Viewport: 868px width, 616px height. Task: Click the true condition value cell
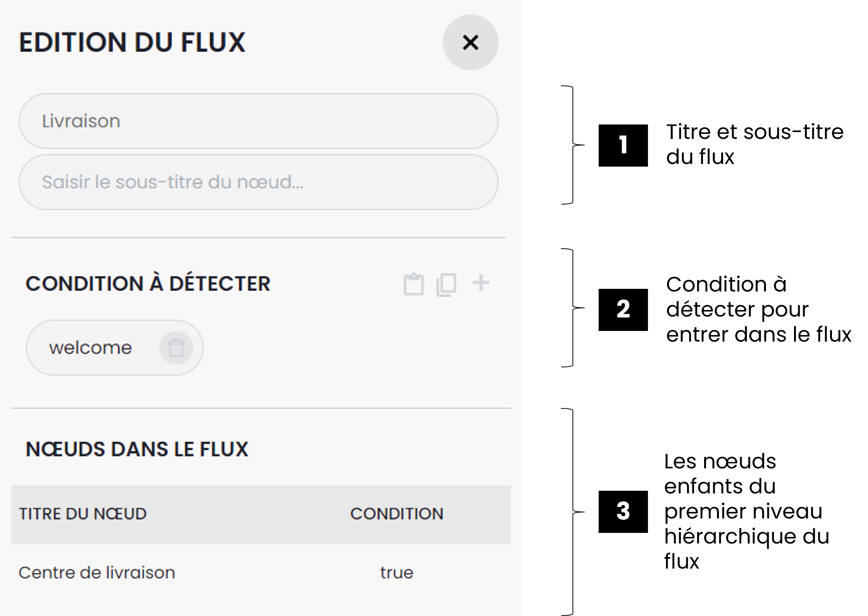point(396,573)
